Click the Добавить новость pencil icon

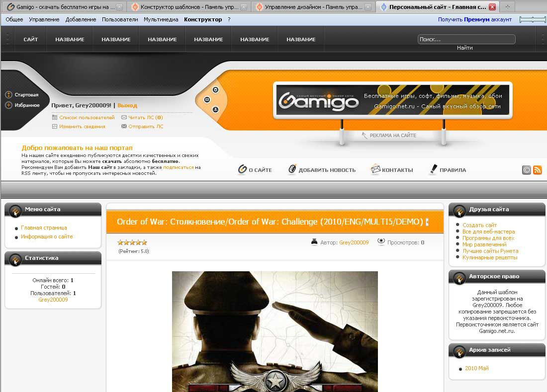pos(292,169)
